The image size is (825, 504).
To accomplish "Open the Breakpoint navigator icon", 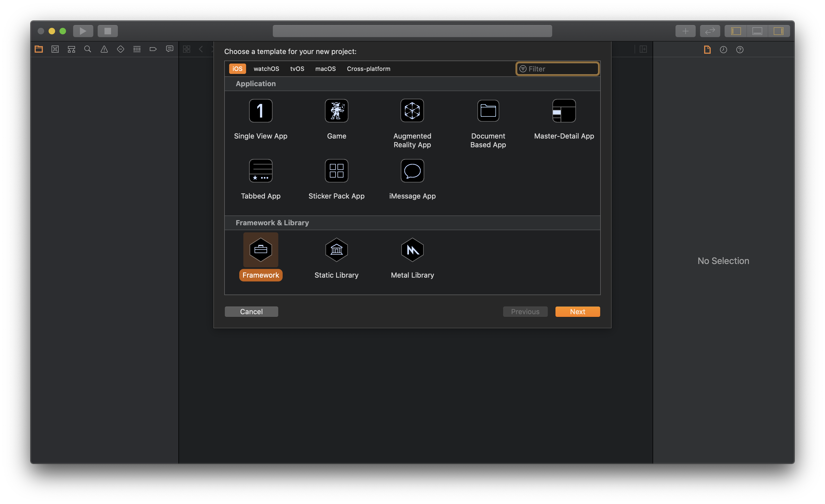I will [153, 49].
